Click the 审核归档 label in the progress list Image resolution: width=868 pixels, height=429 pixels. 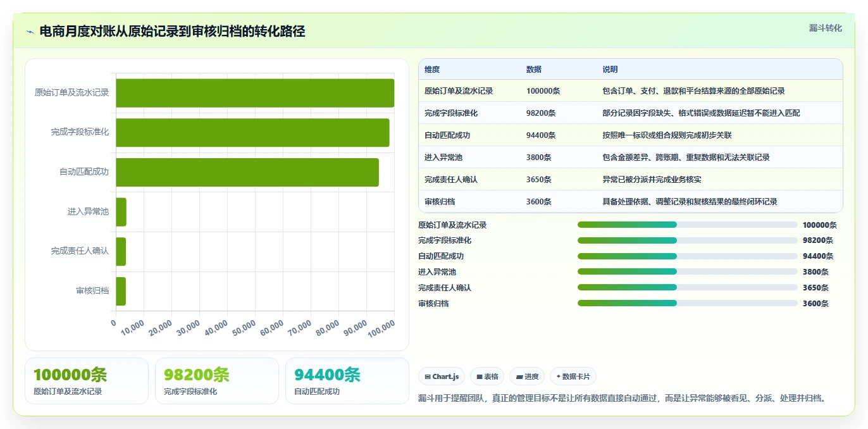[x=433, y=304]
